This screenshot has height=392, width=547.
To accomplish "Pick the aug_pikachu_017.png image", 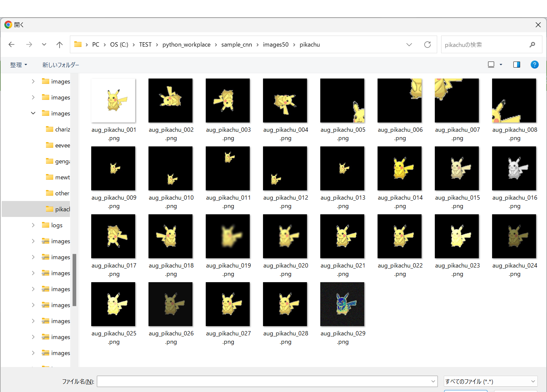I will (x=113, y=236).
